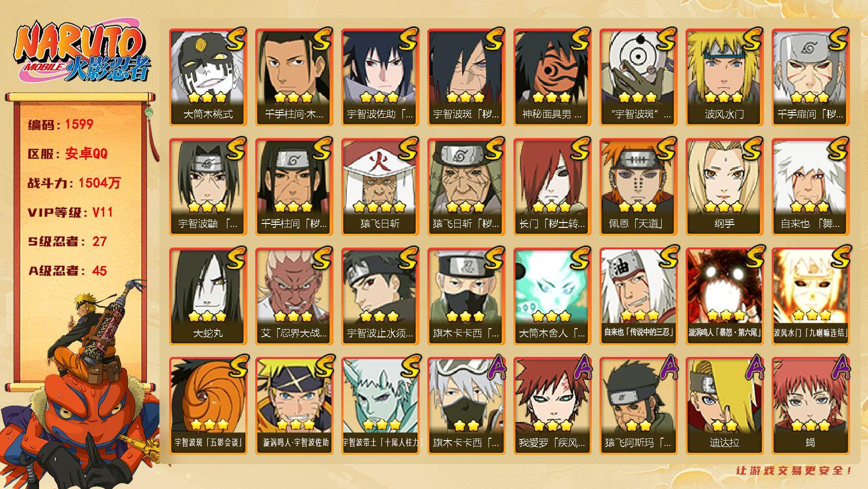This screenshot has height=489, width=868.
Task: Open the 大蛇丸 character card
Action: (208, 296)
